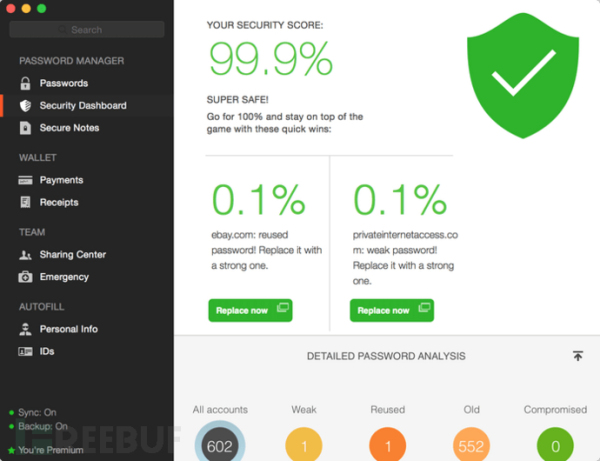Click the Sharing Center people icon
The width and height of the screenshot is (600, 461).
coord(25,254)
